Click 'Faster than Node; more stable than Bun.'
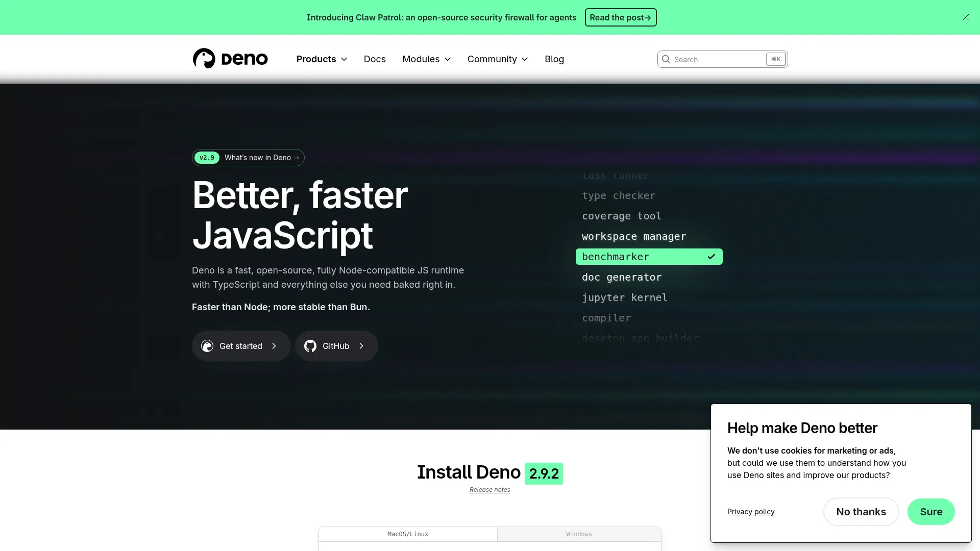Screen dimensions: 980x551 point(281,307)
